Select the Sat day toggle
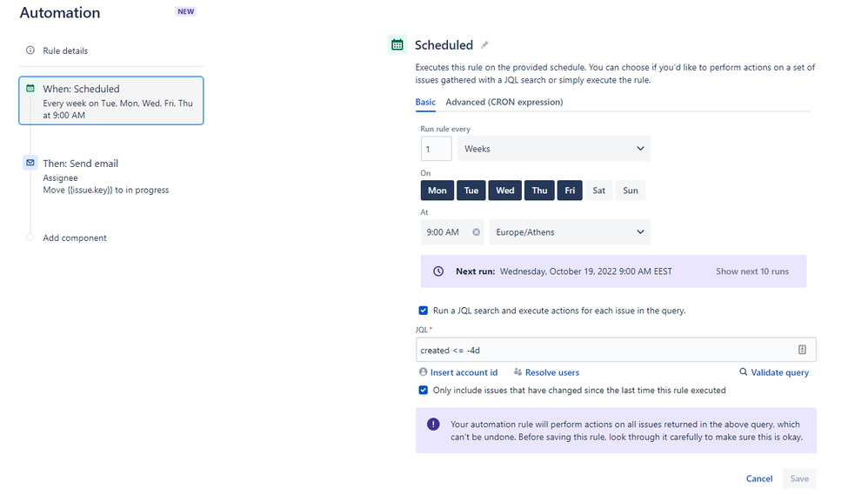This screenshot has height=502, width=868. [x=598, y=190]
